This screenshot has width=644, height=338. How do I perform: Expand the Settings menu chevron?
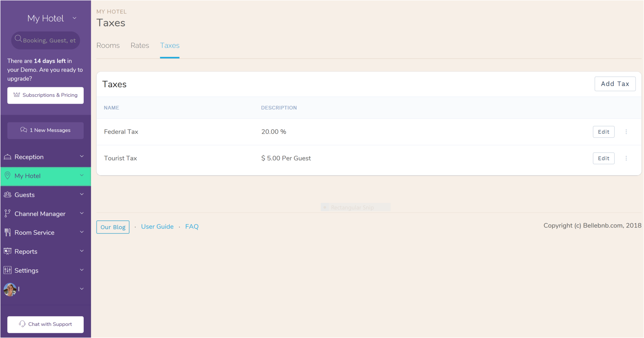[82, 270]
